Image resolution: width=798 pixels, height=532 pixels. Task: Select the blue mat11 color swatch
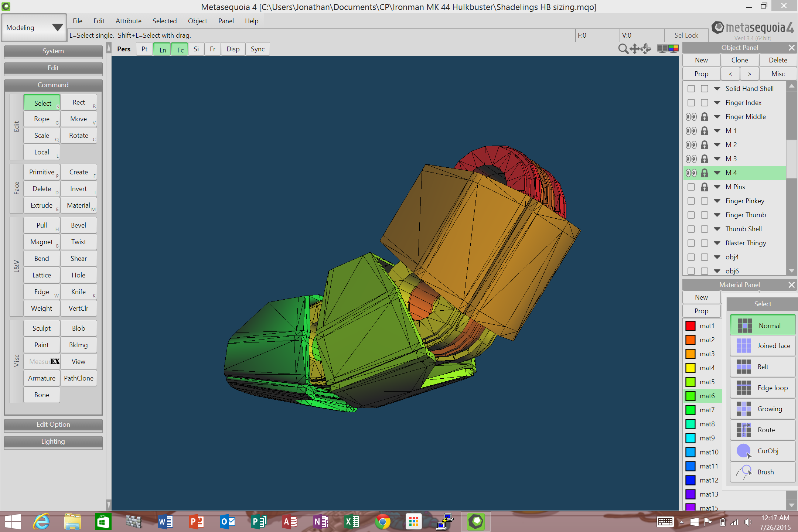point(690,466)
